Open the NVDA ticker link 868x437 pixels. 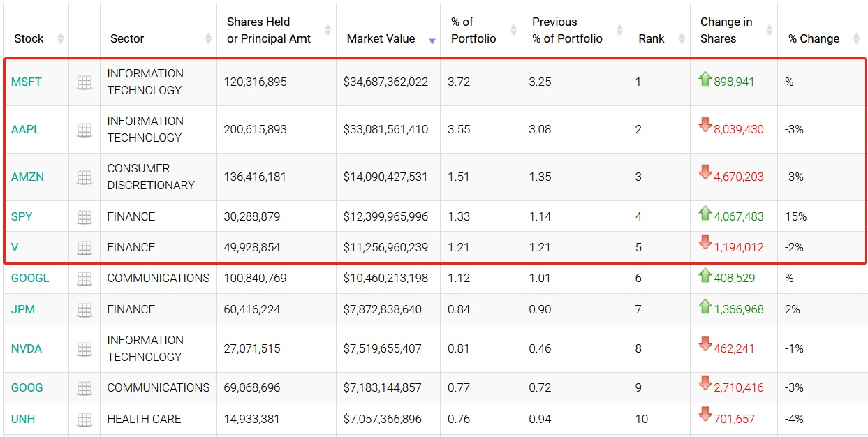point(27,349)
